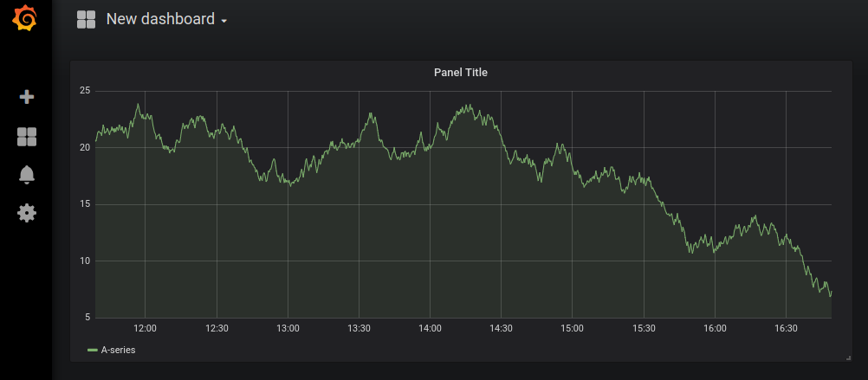Grab the panel resize handle corner
The image size is (868, 380).
click(x=849, y=358)
